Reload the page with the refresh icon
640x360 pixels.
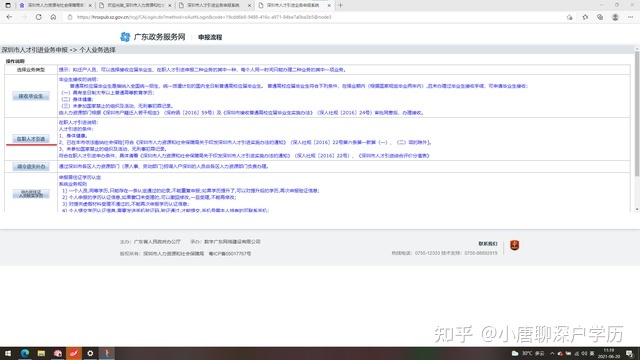click(x=38, y=17)
